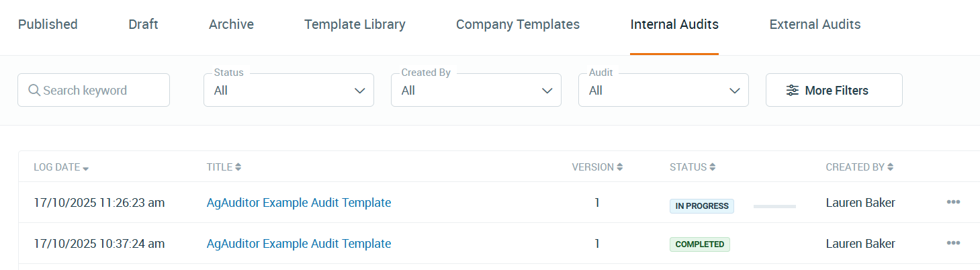Sort table by Title column
Viewport: 980px width, 270px height.
(x=238, y=167)
